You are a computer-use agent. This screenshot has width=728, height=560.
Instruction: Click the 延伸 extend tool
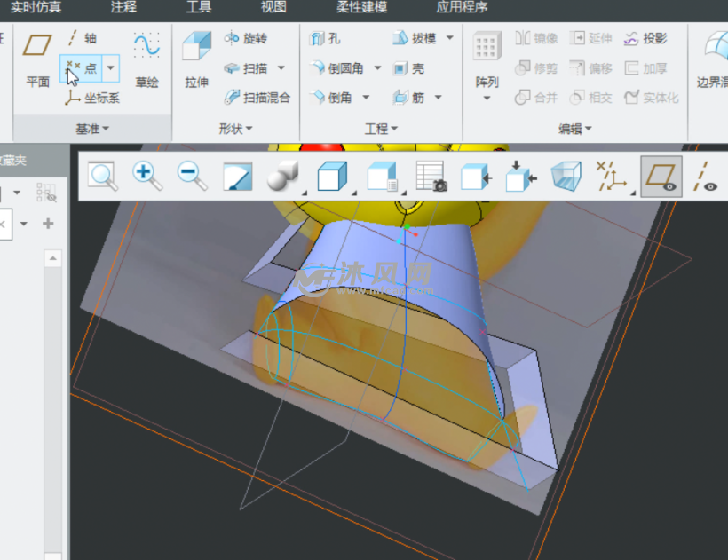[x=590, y=38]
